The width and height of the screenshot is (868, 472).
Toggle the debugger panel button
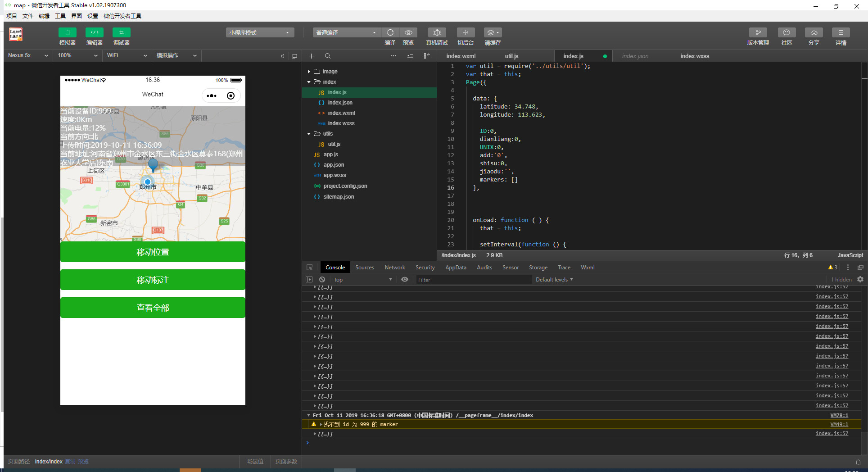(x=121, y=32)
